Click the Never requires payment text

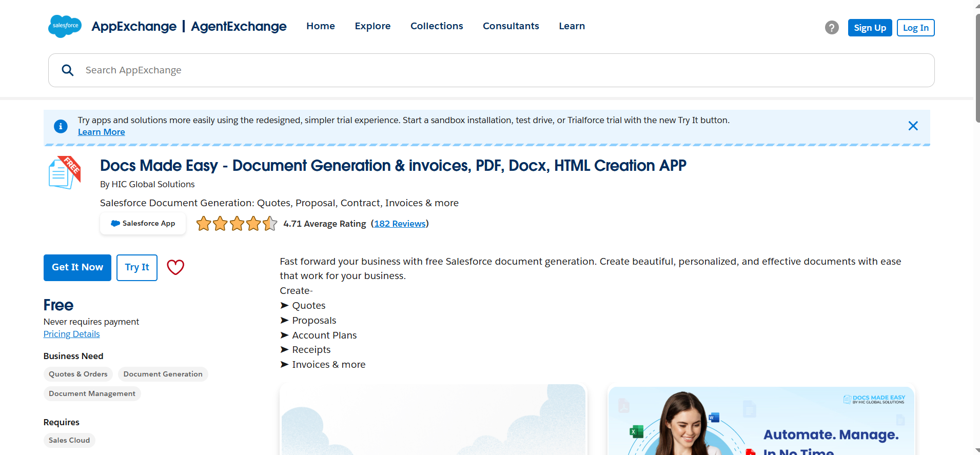click(91, 322)
